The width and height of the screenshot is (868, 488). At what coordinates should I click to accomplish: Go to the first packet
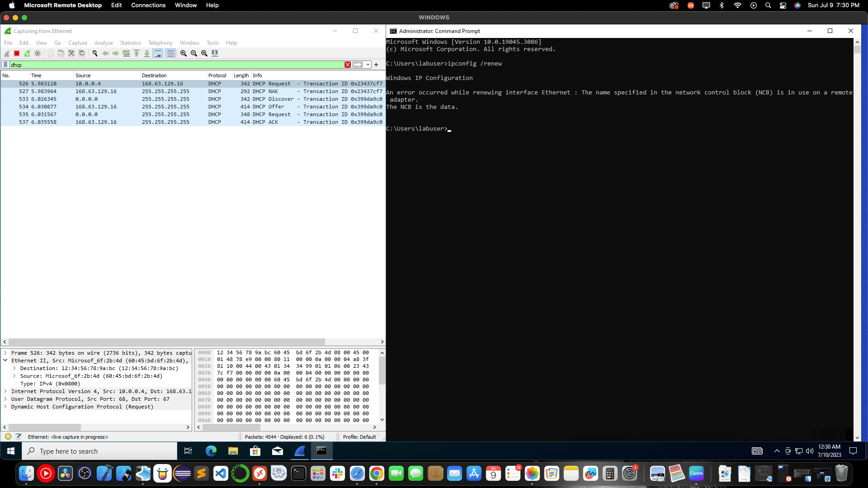[x=137, y=53]
